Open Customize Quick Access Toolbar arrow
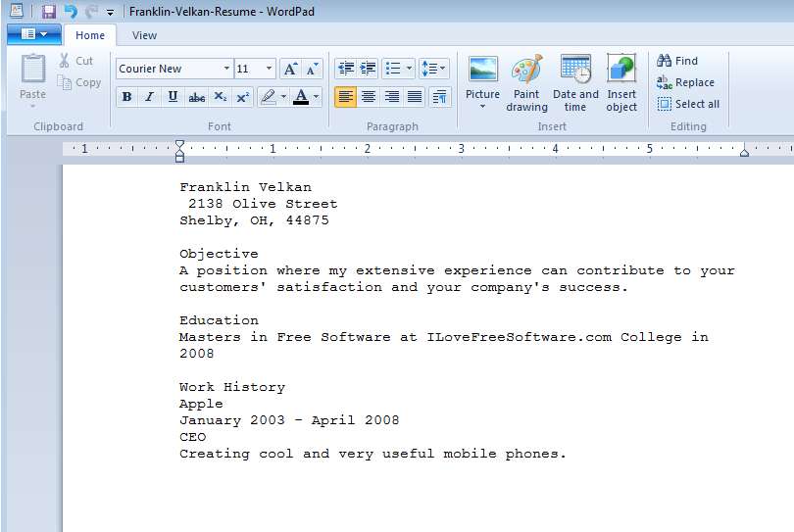The width and height of the screenshot is (794, 532). (x=110, y=12)
